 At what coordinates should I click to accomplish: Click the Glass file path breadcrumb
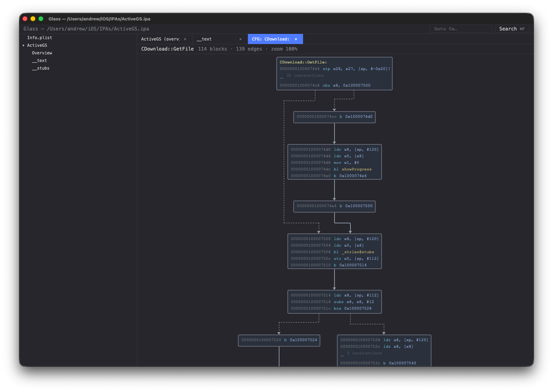tap(86, 29)
